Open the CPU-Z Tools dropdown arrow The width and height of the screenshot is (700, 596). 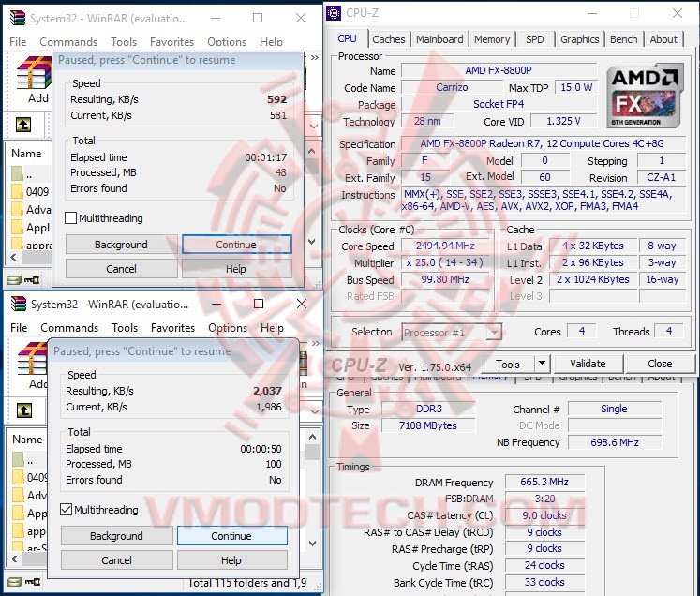tap(542, 363)
